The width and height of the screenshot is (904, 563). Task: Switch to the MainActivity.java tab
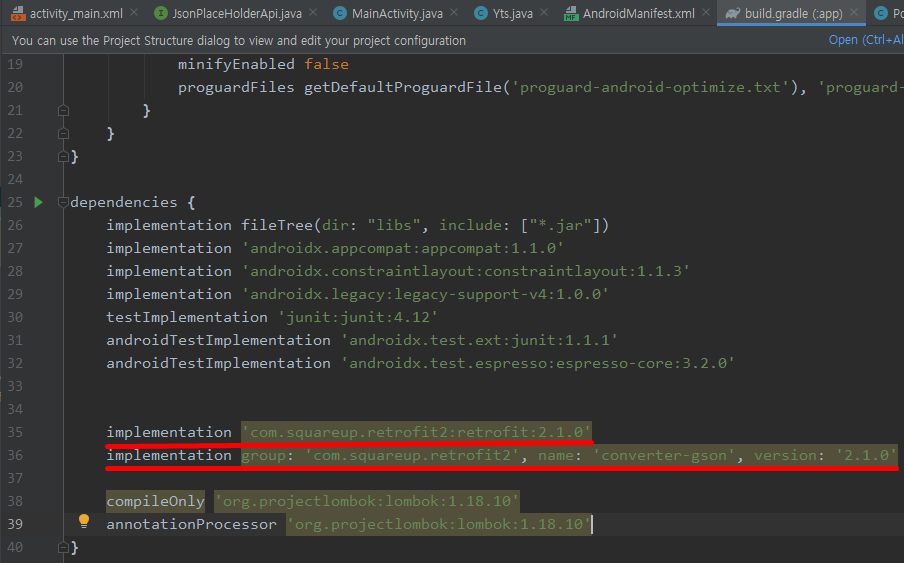(x=397, y=13)
